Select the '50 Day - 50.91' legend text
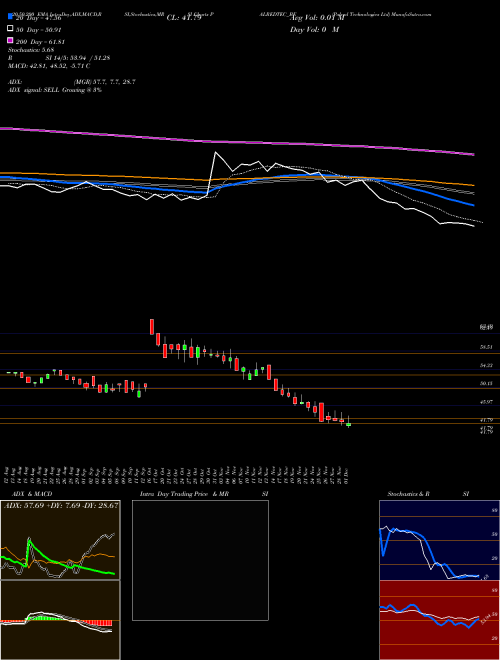 [x=38, y=29]
